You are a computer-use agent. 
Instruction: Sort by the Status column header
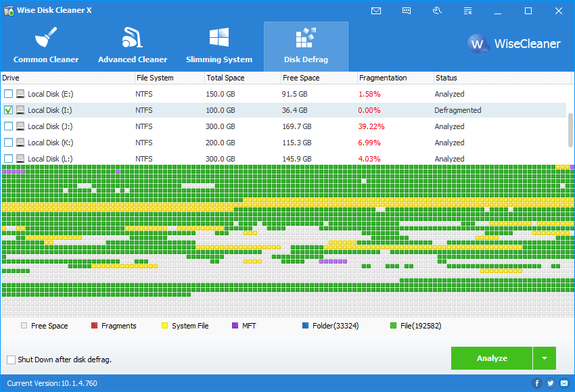tap(503, 78)
